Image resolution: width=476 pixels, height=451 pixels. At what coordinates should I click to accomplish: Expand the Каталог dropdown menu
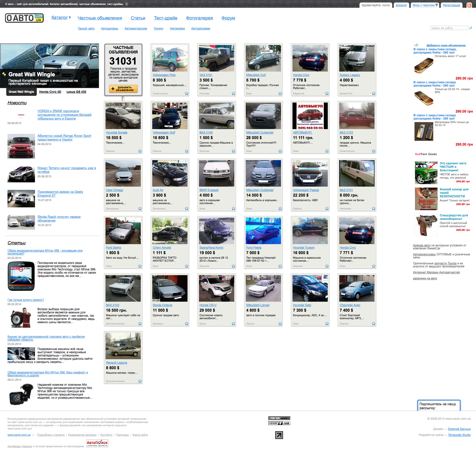pos(61,18)
